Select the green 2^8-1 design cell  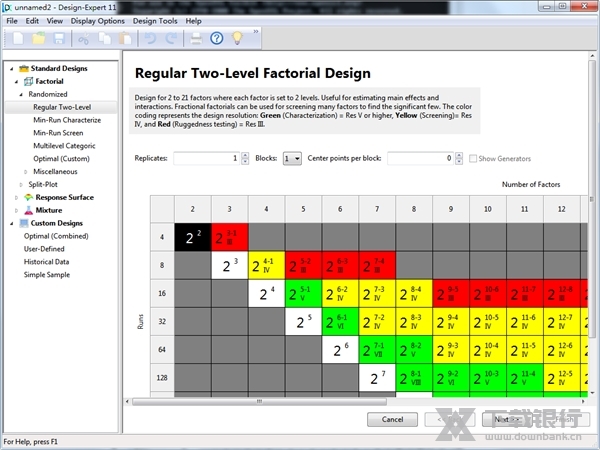(x=414, y=378)
